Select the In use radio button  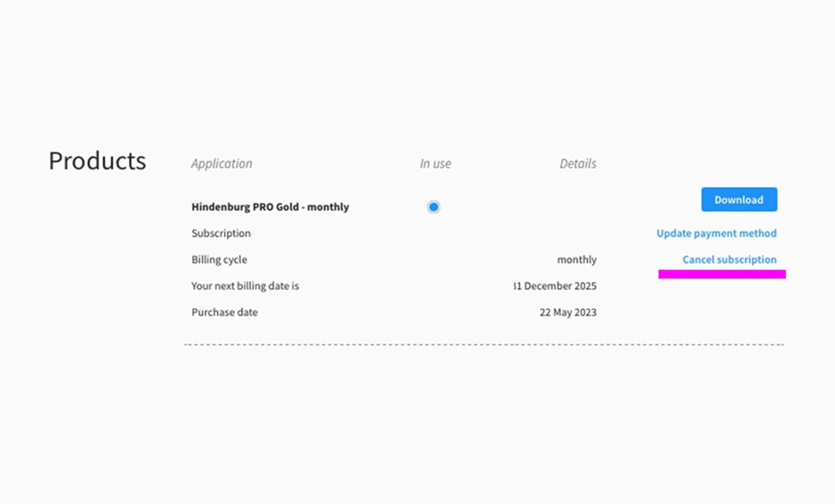point(434,207)
